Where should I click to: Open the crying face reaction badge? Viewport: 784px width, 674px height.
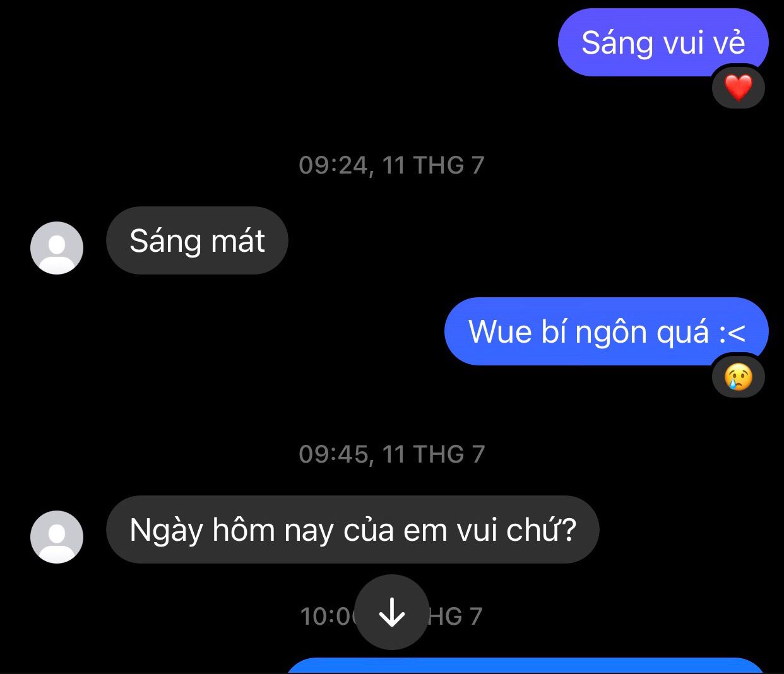point(739,377)
